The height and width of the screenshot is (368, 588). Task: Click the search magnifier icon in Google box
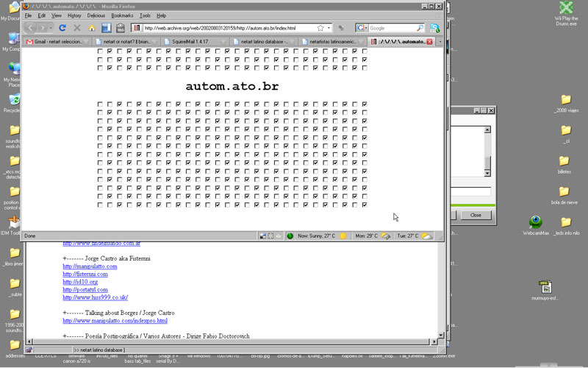420,28
